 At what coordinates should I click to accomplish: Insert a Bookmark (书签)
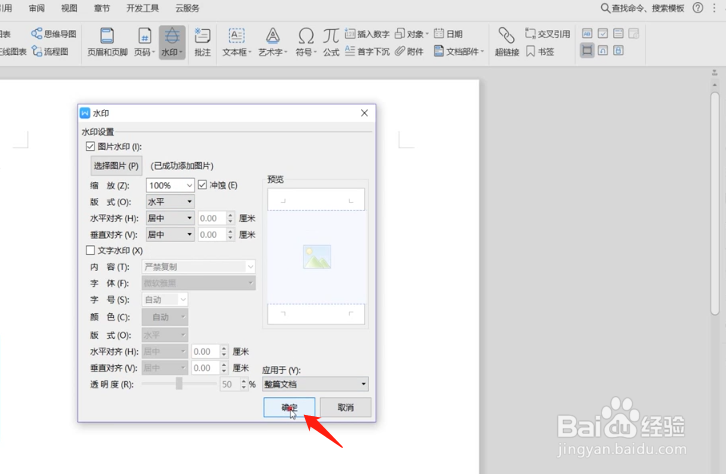(x=540, y=51)
